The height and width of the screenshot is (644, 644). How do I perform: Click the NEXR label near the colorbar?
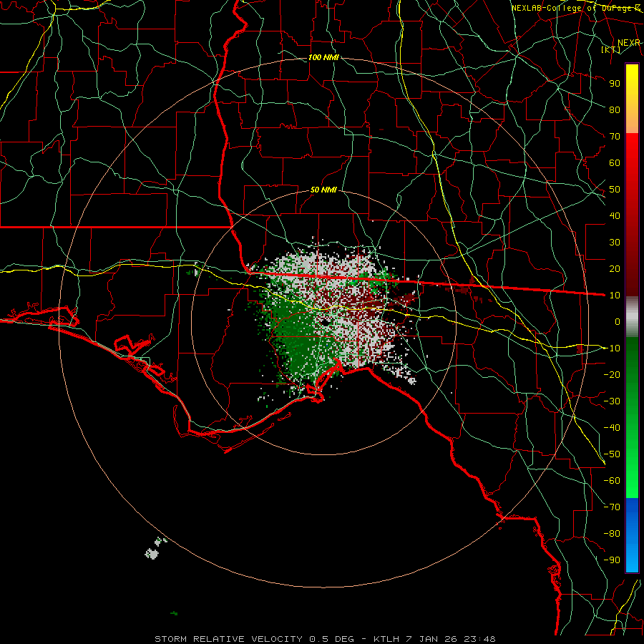point(629,43)
